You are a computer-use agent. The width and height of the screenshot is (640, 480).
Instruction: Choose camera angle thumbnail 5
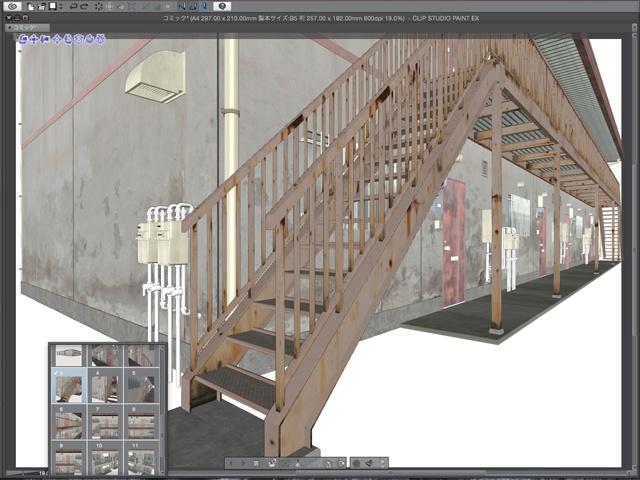point(141,386)
